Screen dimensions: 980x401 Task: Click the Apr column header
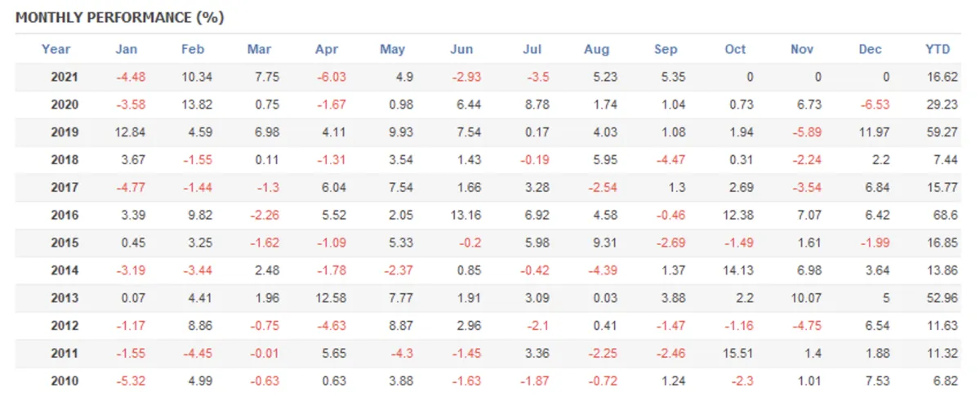click(x=326, y=50)
